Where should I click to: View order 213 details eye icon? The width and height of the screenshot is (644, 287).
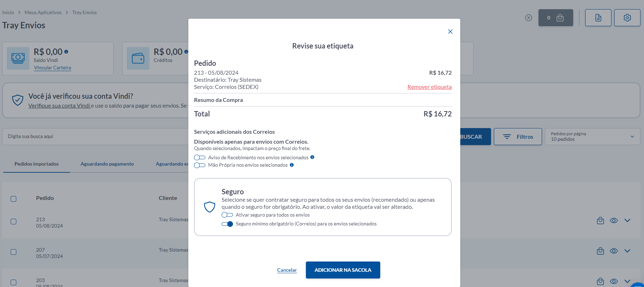(x=614, y=220)
